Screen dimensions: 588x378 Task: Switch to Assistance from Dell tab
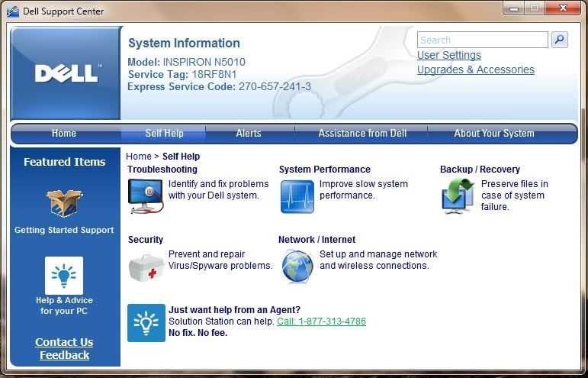(362, 134)
